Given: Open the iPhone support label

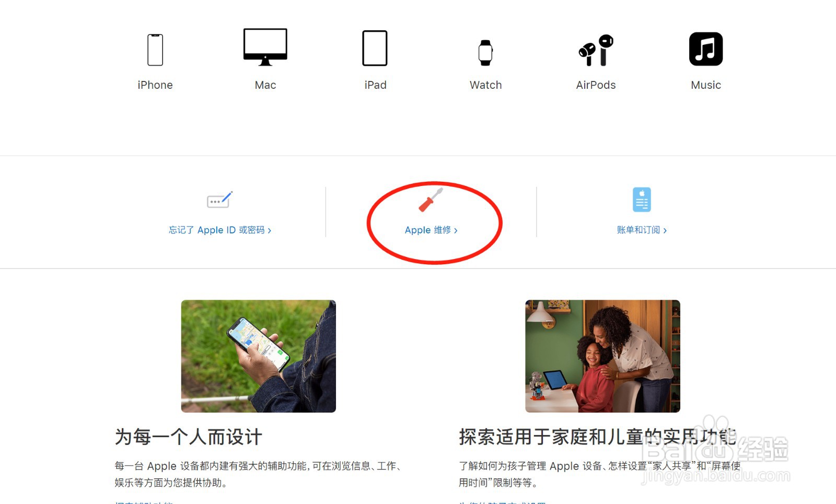Looking at the screenshot, I should 155,85.
